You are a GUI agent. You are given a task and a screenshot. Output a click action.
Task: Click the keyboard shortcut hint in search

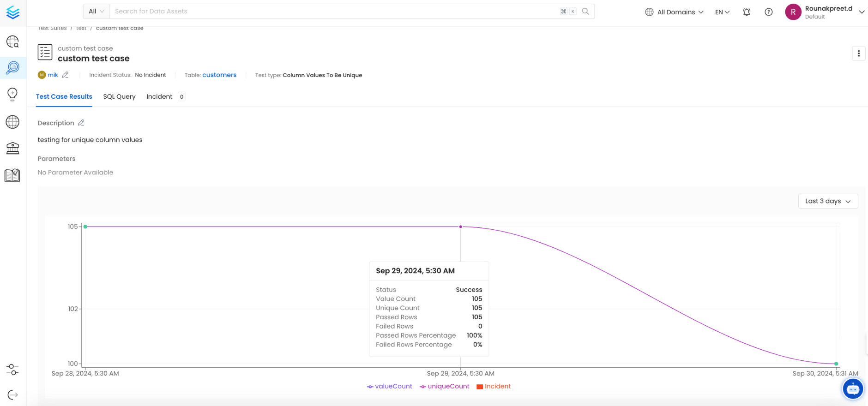[x=568, y=12]
